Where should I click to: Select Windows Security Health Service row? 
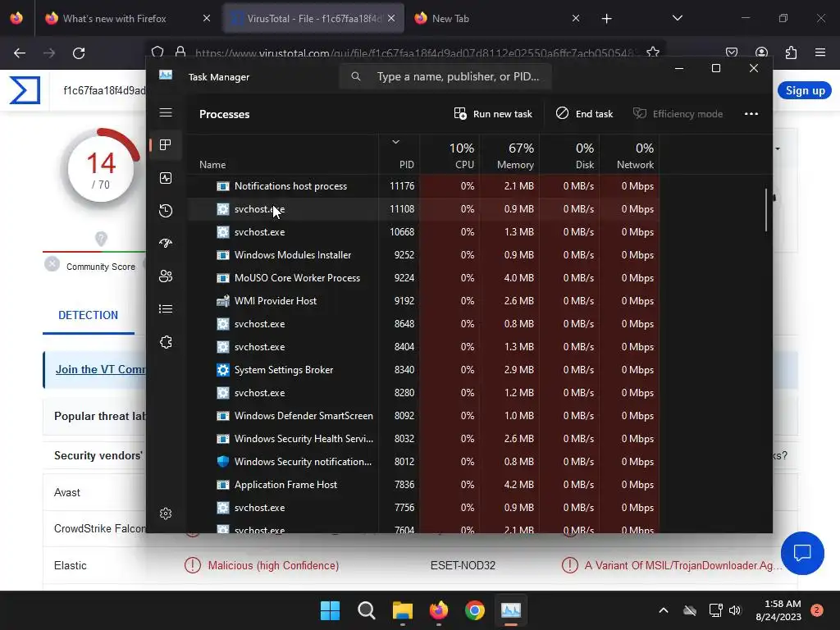tap(423, 439)
